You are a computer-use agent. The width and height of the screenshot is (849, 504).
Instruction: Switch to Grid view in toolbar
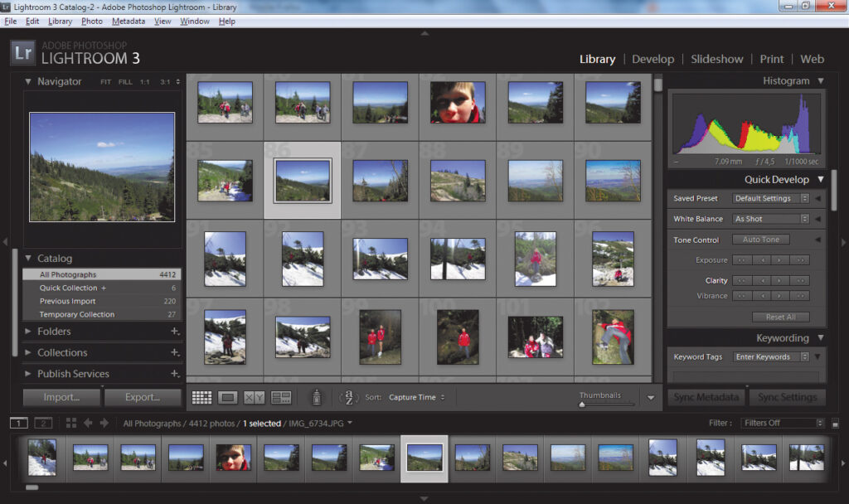[201, 398]
